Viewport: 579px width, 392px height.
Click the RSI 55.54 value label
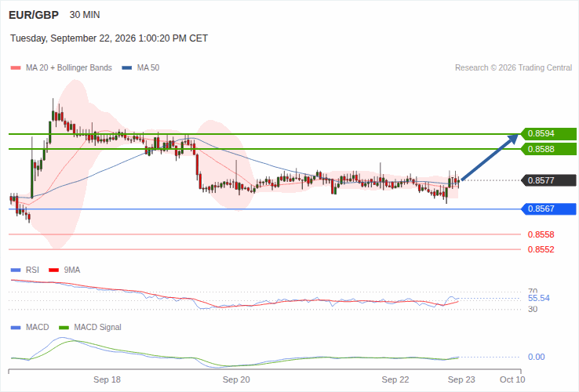click(539, 298)
